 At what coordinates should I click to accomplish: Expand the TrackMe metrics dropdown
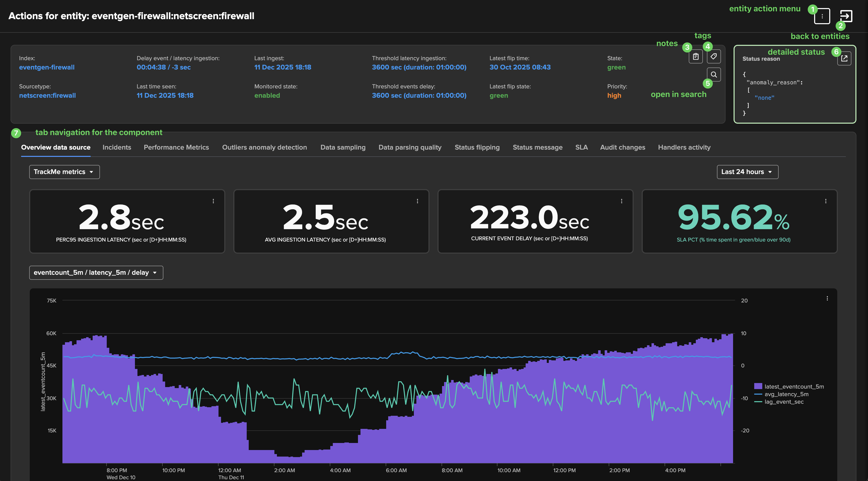64,172
